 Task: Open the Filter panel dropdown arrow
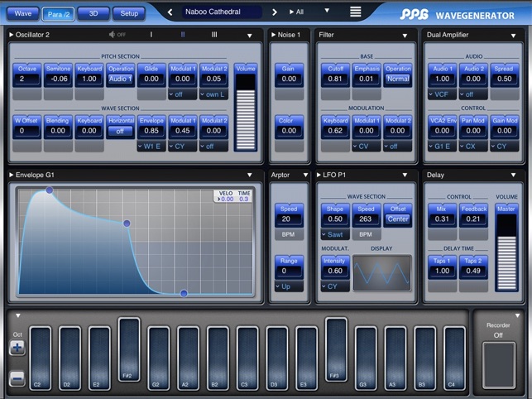pyautogui.click(x=405, y=36)
